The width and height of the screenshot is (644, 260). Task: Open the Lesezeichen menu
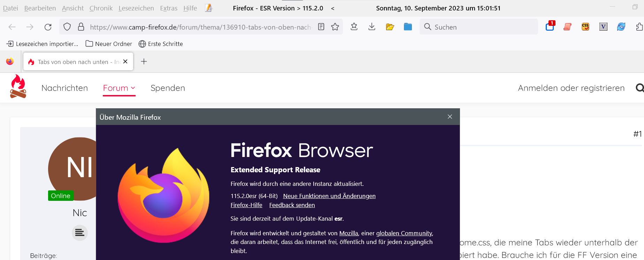[136, 8]
